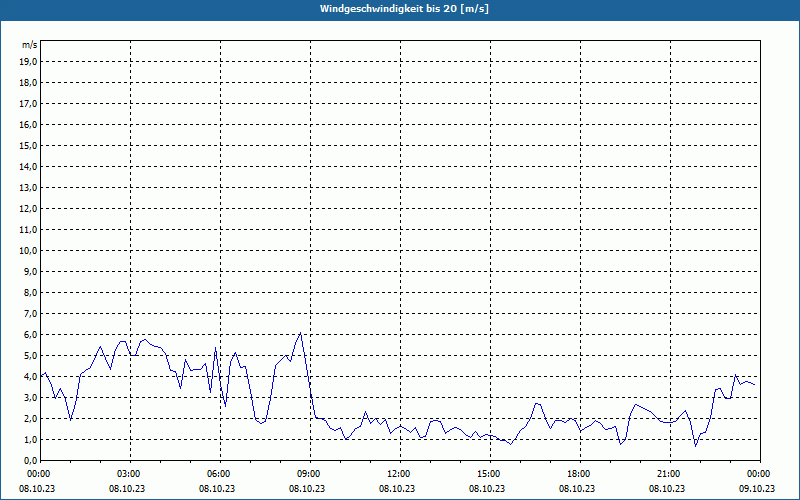800x500 pixels.
Task: Click the 'm/s' unit label on the y-axis
Action: 30,45
